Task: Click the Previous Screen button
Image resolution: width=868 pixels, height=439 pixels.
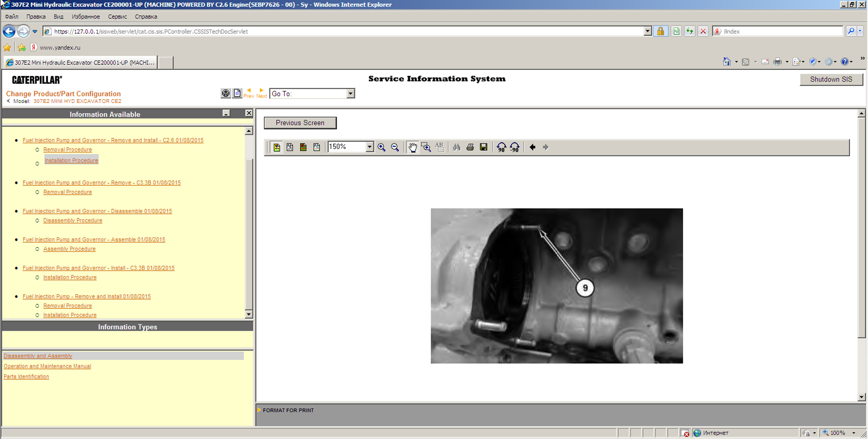Action: 300,123
